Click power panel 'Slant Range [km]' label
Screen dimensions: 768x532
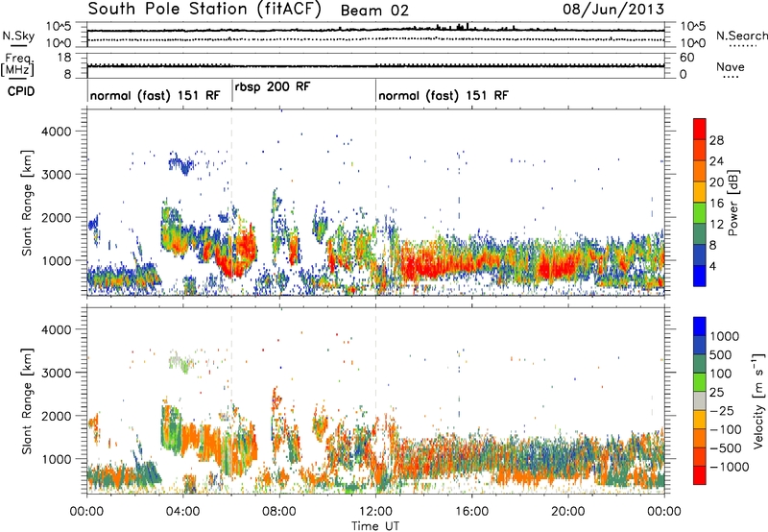27,203
